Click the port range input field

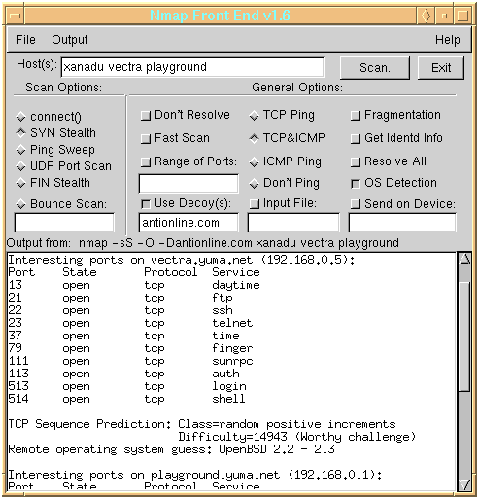coord(189,183)
